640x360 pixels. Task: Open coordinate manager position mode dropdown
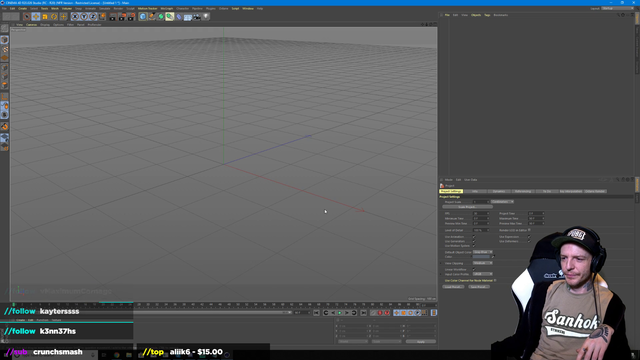coord(353,341)
